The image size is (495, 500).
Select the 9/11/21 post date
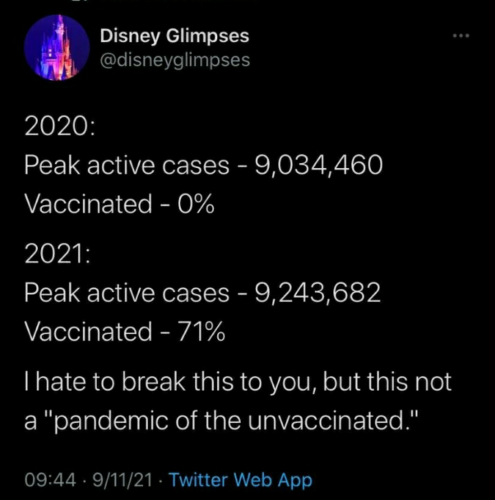click(122, 480)
